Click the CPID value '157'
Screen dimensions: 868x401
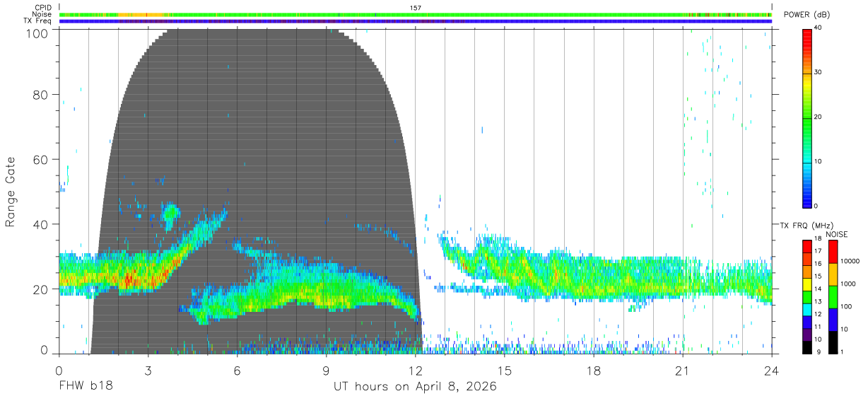coord(416,8)
